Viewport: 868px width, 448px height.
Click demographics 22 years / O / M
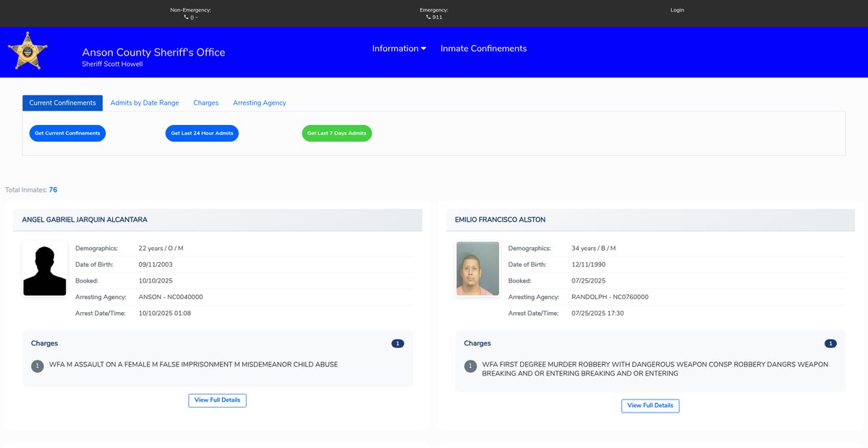coord(161,249)
